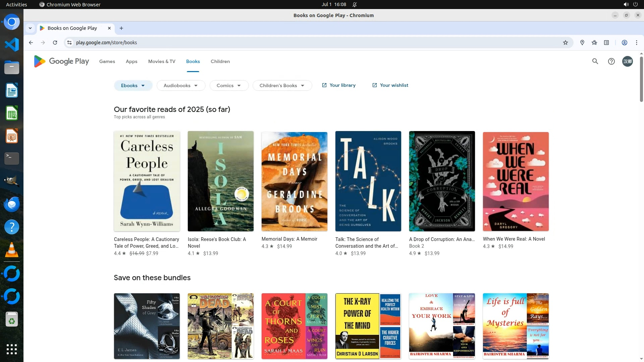The width and height of the screenshot is (644, 362).
Task: Expand the Ebooks dropdown filter
Action: (x=133, y=85)
